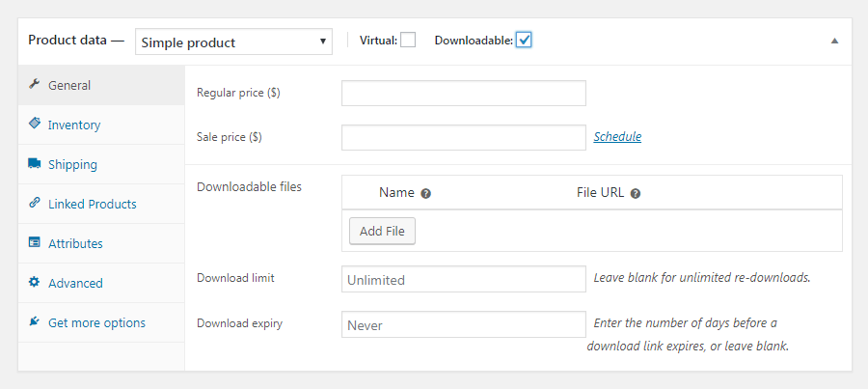Screen dimensions: 868x389
Task: Enable the Virtual checkbox
Action: pyautogui.click(x=408, y=41)
